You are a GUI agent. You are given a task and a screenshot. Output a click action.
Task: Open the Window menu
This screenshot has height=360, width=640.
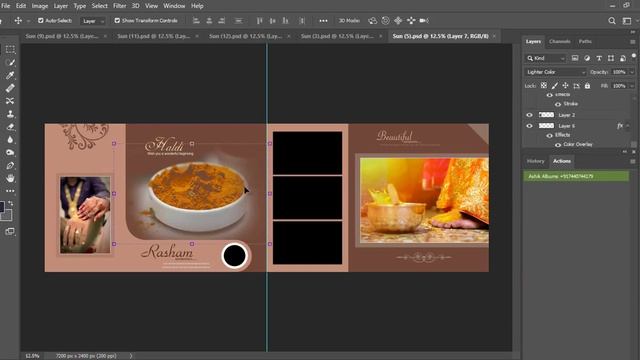click(174, 6)
